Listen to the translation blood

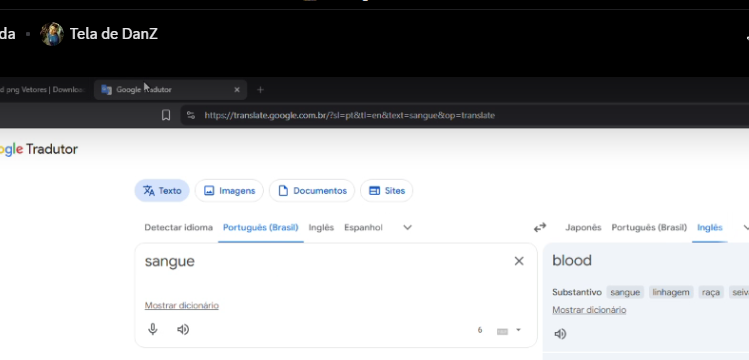[560, 334]
